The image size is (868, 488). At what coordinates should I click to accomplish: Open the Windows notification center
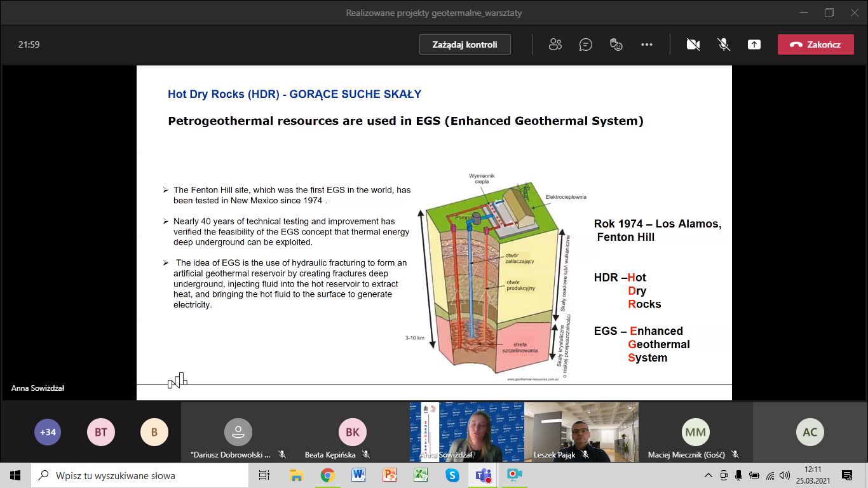pos(847,475)
